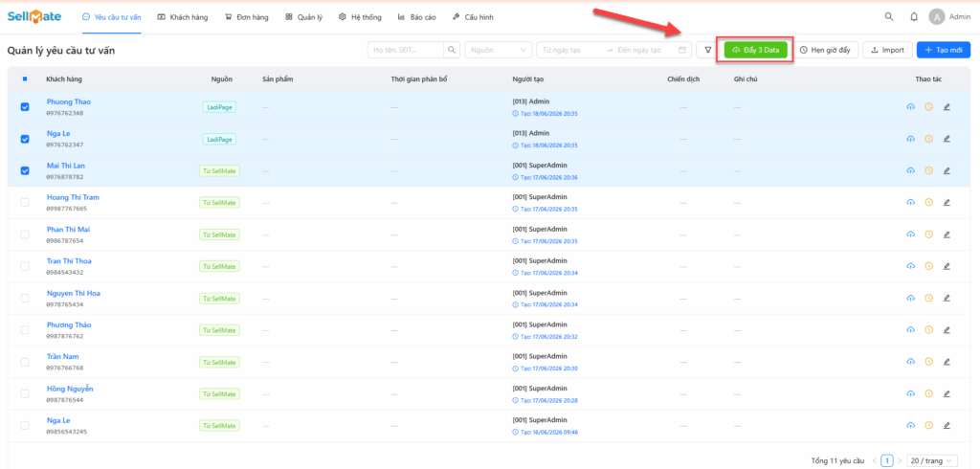Open the Cấu hình menu
Viewport: 980px width, 469px height.
pyautogui.click(x=473, y=17)
